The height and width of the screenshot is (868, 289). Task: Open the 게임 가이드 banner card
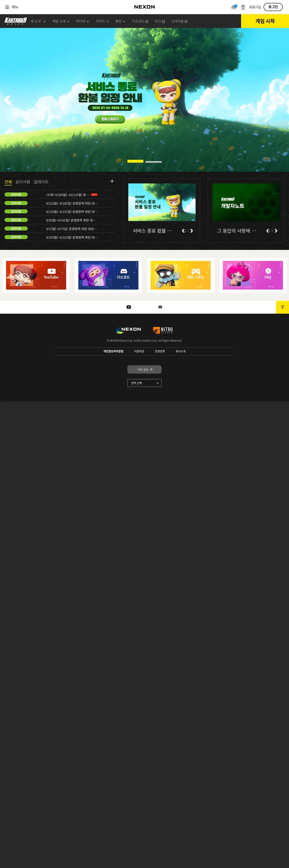pyautogui.click(x=181, y=275)
